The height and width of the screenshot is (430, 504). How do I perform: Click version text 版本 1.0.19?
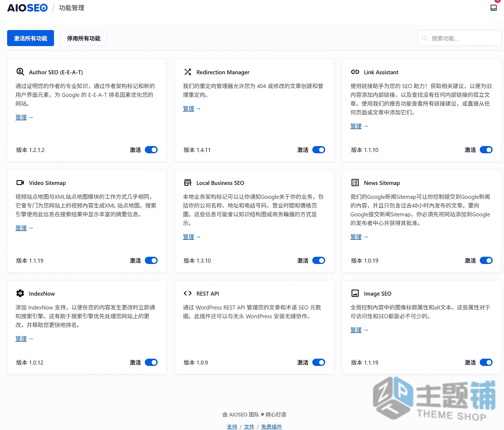pos(364,261)
